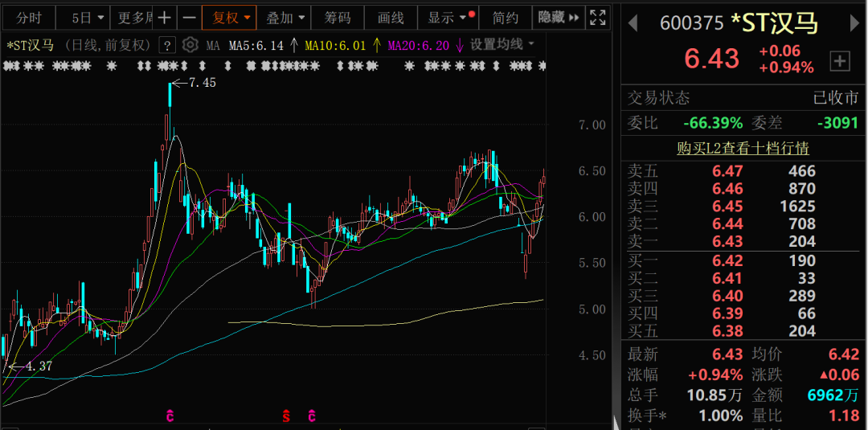This screenshot has width=868, height=430.
Task: Select the 5日 period tab
Action: [x=81, y=17]
